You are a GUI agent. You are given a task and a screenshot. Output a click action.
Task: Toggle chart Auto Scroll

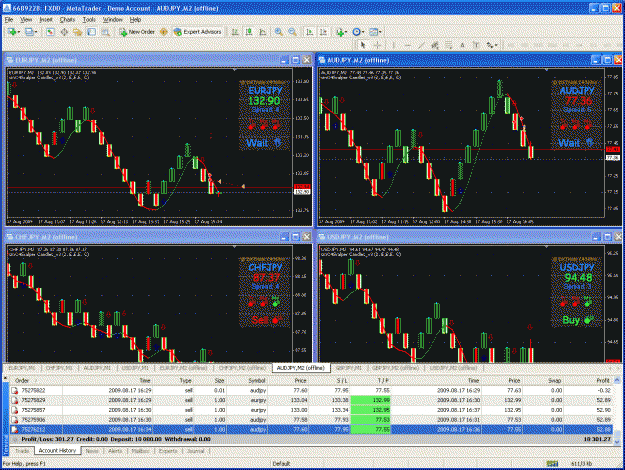(309, 32)
